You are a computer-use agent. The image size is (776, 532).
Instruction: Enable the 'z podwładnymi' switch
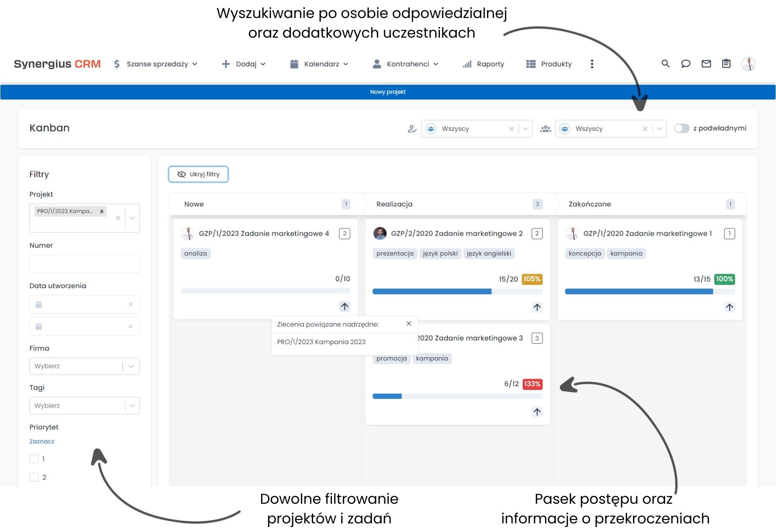682,128
